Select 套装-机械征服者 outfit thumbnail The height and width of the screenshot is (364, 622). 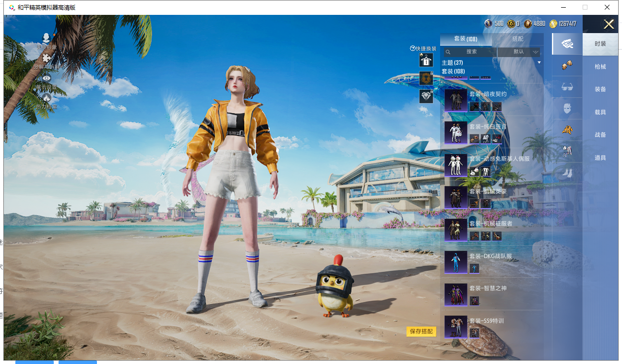456,230
